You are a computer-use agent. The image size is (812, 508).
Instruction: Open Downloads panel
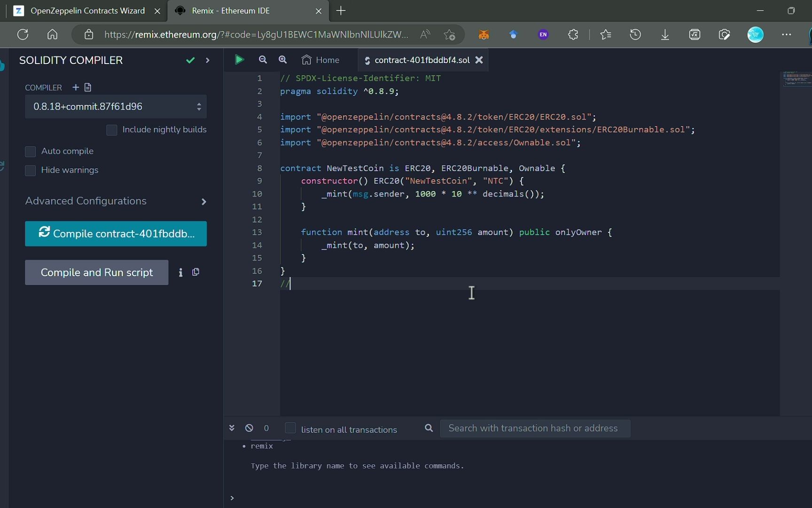(665, 34)
